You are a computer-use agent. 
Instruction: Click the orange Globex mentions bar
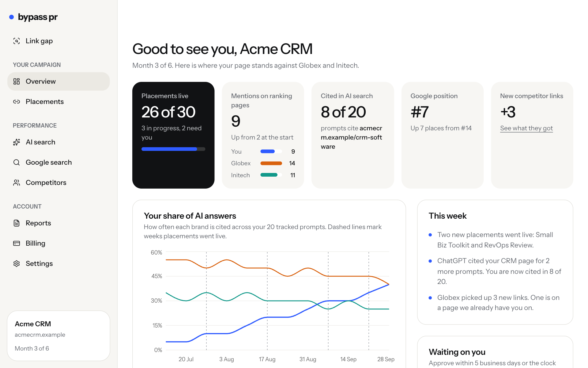click(x=271, y=163)
